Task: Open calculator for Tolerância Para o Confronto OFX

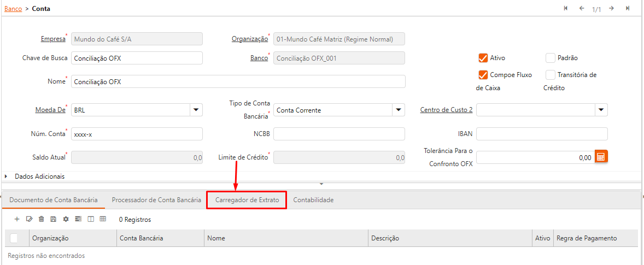Action: point(601,157)
